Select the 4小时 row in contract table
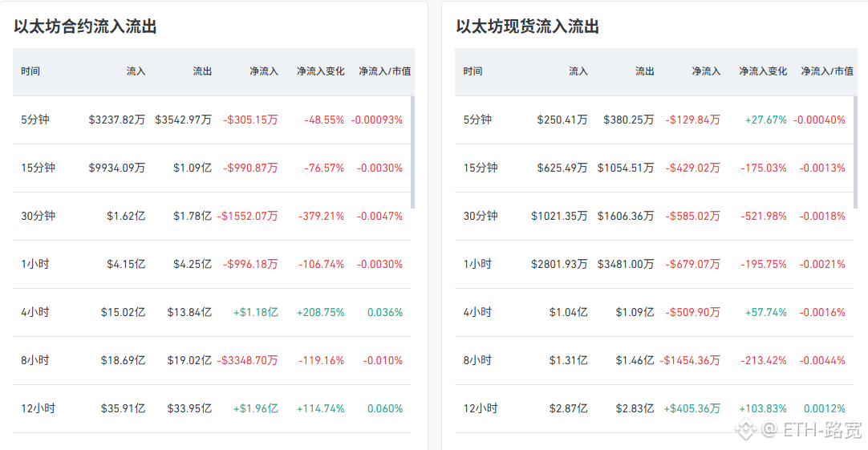Screen dimensions: 868x450 pyautogui.click(x=212, y=313)
